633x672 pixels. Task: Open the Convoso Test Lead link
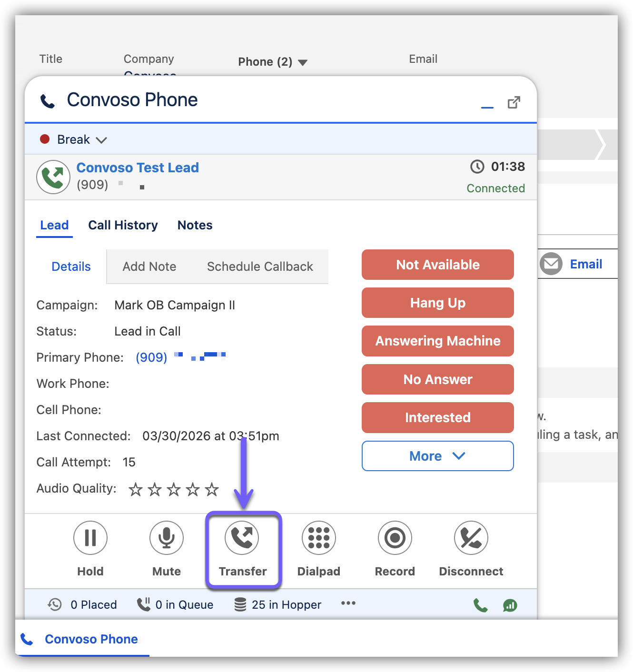pos(138,168)
